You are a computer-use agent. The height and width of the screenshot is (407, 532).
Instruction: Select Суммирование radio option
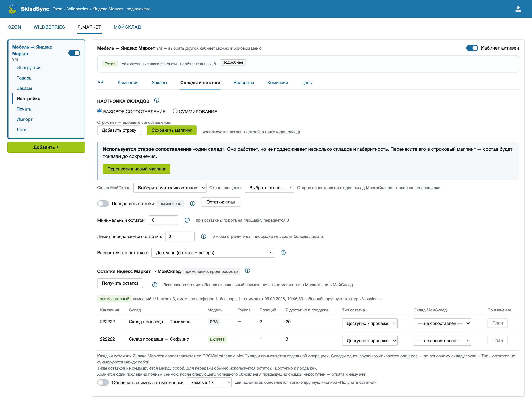point(175,111)
